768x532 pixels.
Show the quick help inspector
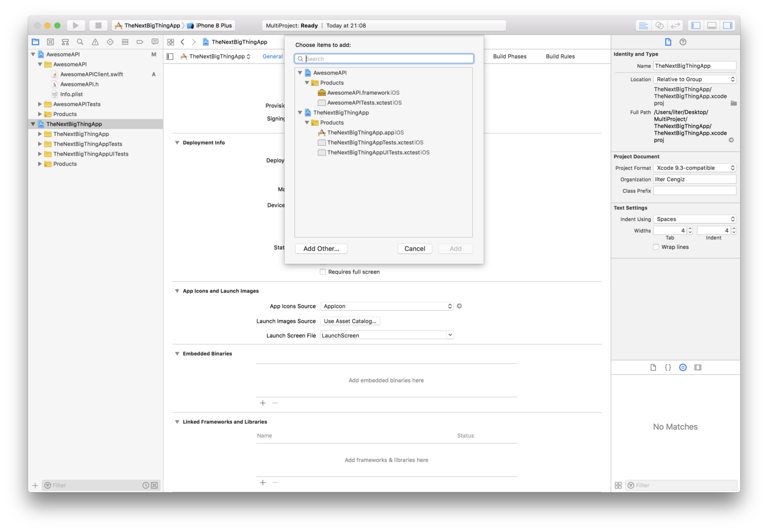(683, 42)
